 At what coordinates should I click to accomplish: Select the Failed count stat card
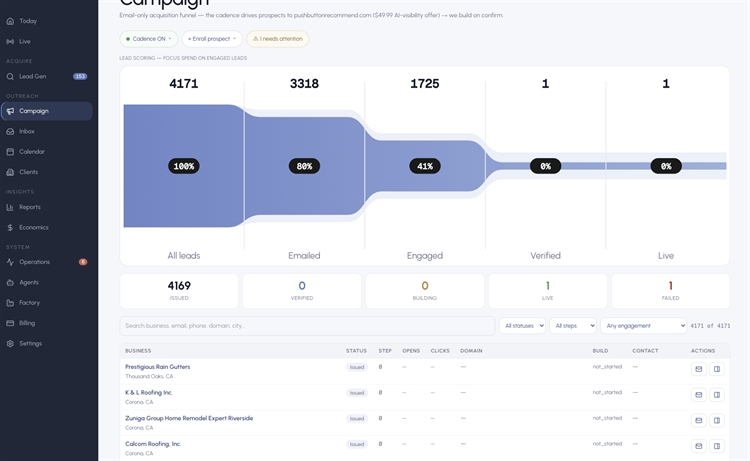tap(671, 291)
